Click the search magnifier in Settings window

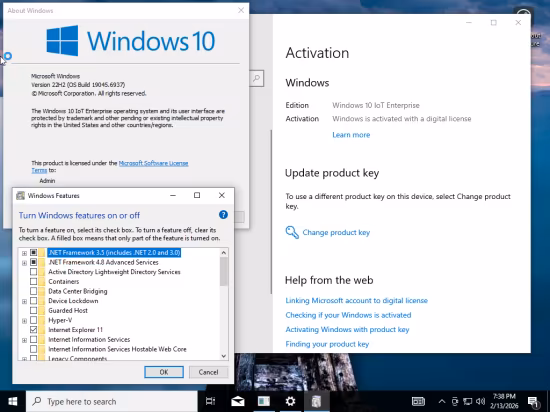click(x=257, y=78)
